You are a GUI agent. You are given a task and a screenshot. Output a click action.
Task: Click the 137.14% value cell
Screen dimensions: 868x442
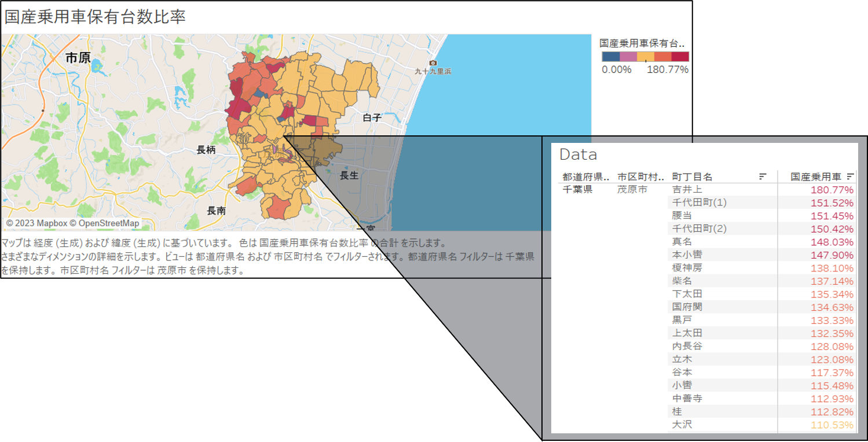832,281
